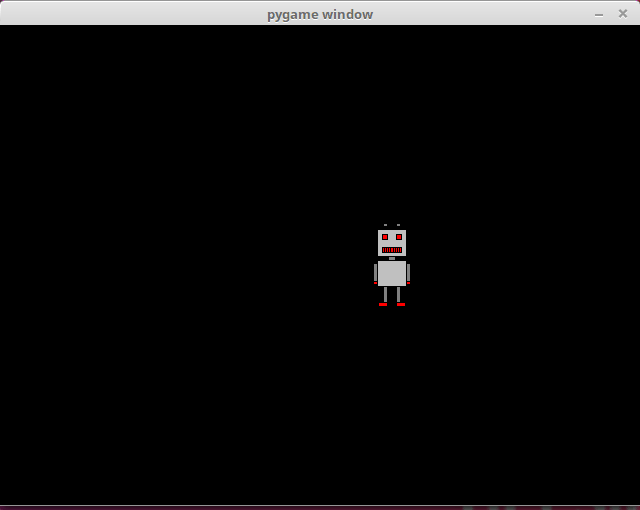Close the pygame window

pos(623,14)
